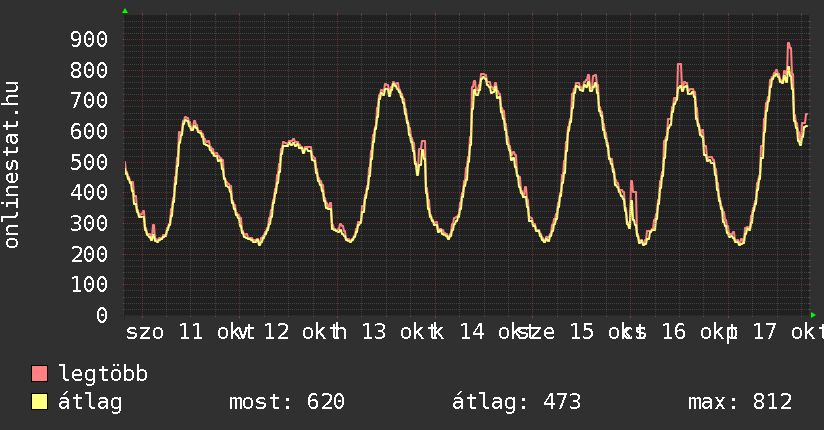
Task: Click the '11' date label on x-axis
Action: pyautogui.click(x=191, y=332)
